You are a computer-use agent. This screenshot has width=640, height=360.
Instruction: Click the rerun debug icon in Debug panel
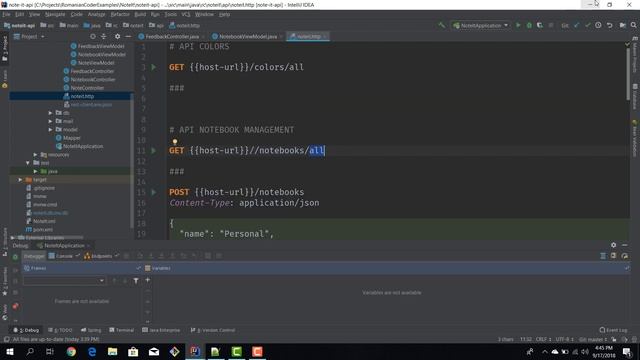click(15, 257)
